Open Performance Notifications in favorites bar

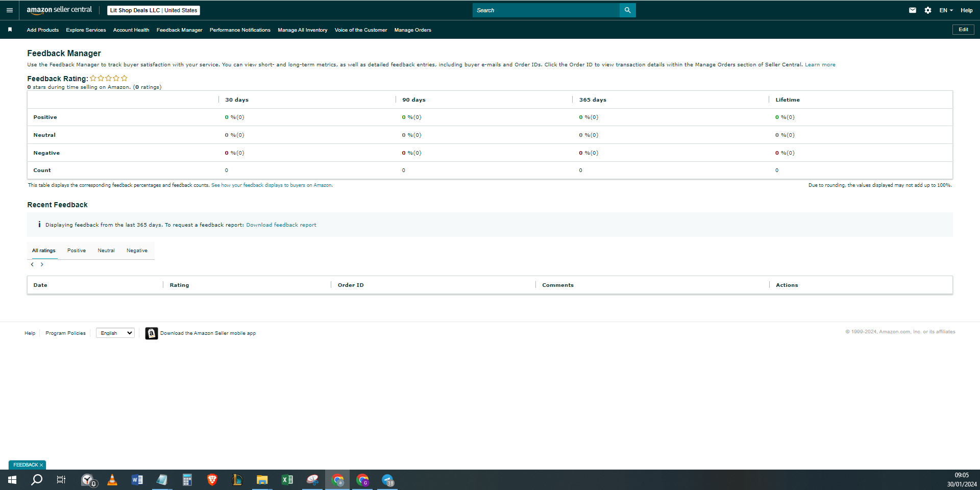[x=240, y=30]
